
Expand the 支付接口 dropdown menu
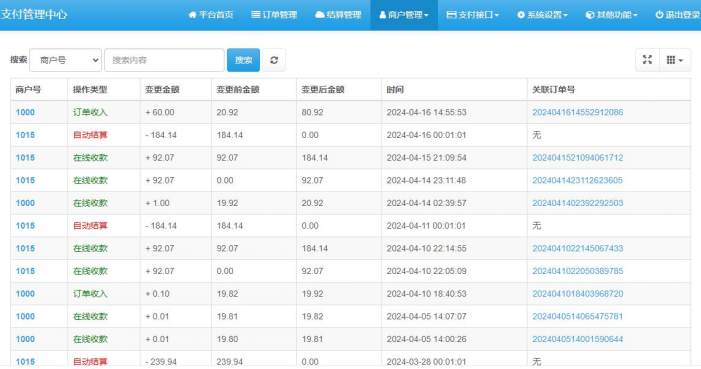click(x=473, y=15)
